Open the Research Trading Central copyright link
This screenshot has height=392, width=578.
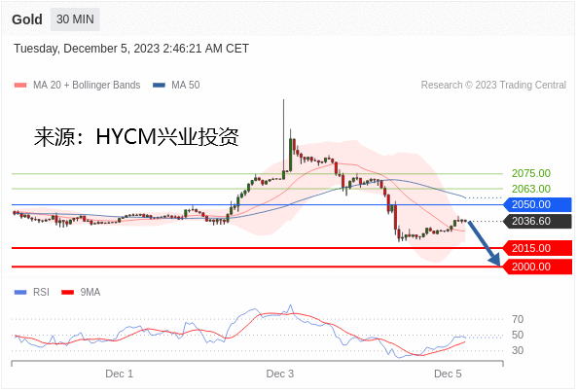[493, 85]
